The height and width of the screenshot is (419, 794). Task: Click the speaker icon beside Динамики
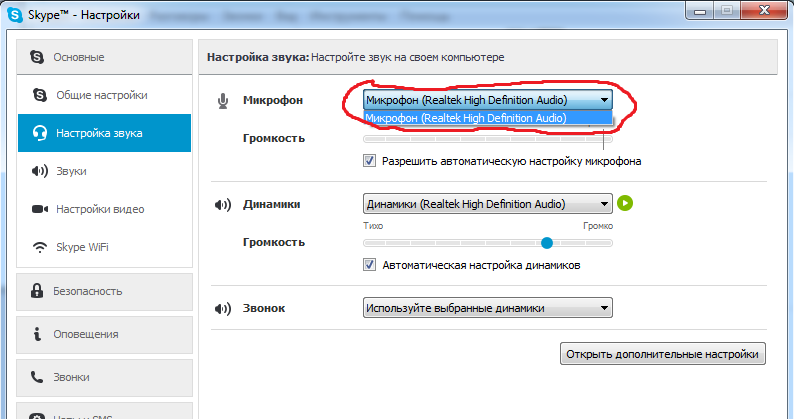(223, 205)
